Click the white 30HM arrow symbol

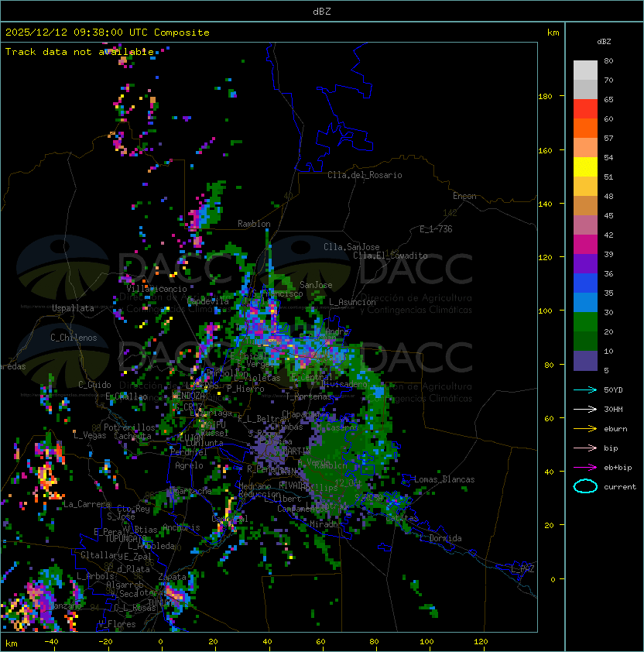(585, 409)
